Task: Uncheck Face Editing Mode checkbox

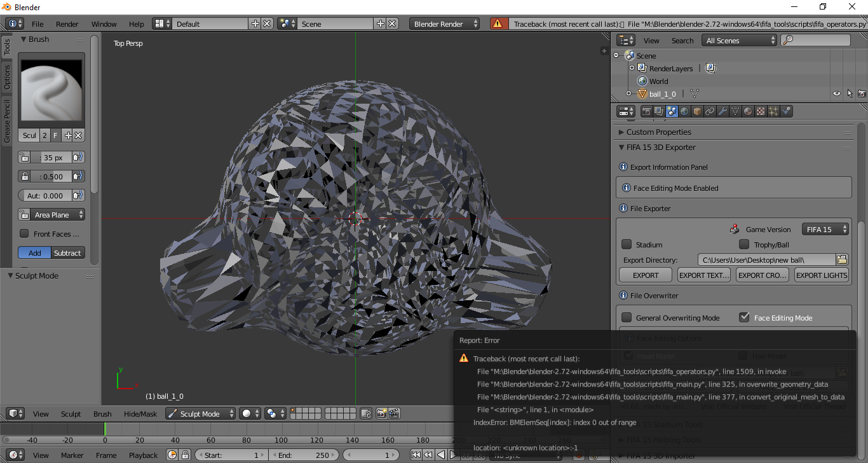Action: pos(744,317)
